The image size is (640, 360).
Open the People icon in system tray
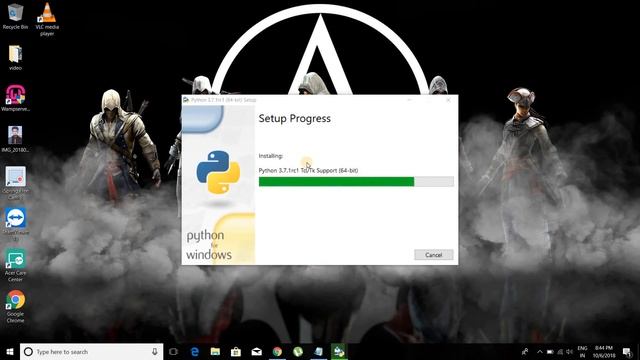pos(525,351)
